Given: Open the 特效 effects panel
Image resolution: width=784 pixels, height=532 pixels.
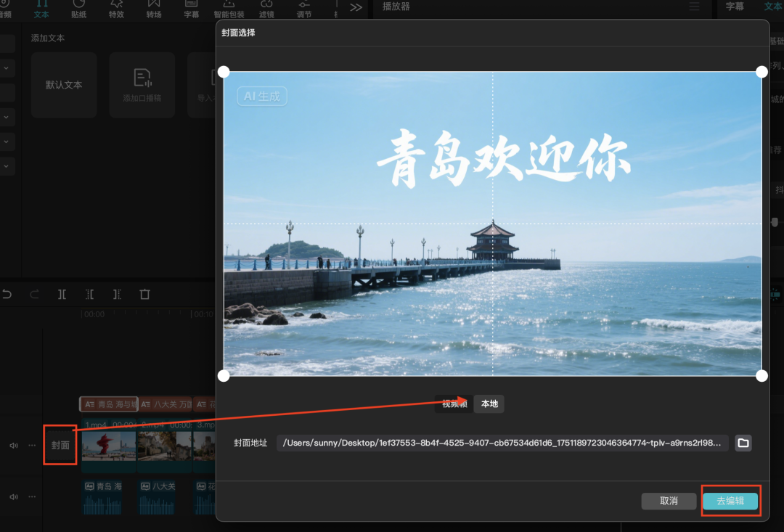Looking at the screenshot, I should coord(116,10).
